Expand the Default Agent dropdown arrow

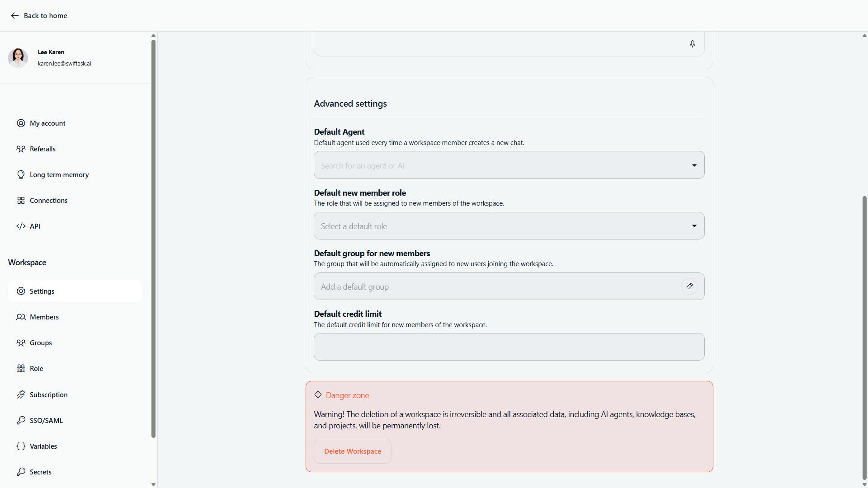(x=694, y=165)
